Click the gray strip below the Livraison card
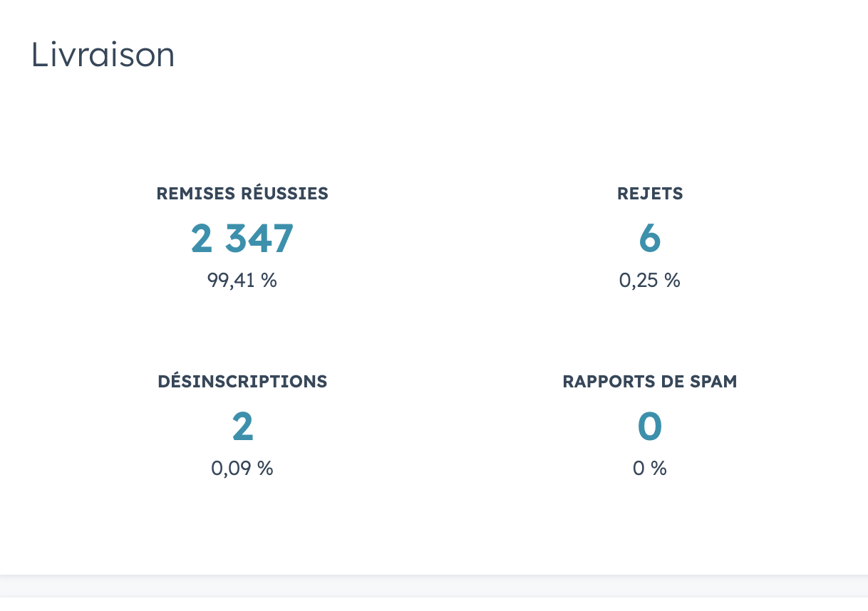The image size is (868, 611). coord(434,586)
